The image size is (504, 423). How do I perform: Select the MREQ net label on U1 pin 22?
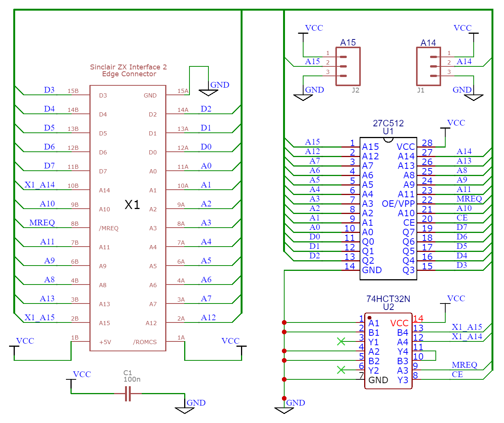click(469, 199)
